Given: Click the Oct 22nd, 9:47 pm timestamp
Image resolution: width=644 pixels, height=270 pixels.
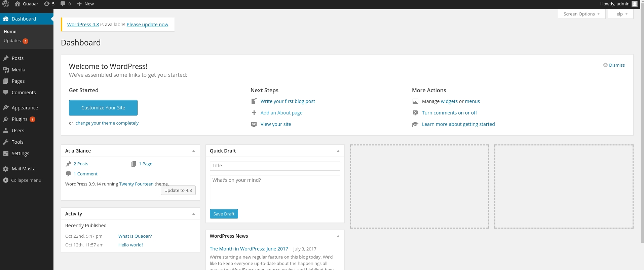Looking at the screenshot, I should coord(84,236).
